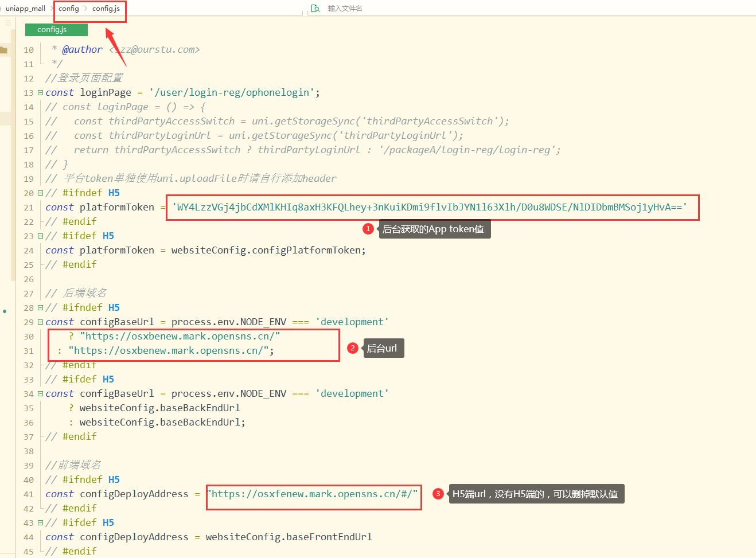The image size is (756, 558).
Task: Click the osxbenew URL on line 31
Action: [x=169, y=350]
